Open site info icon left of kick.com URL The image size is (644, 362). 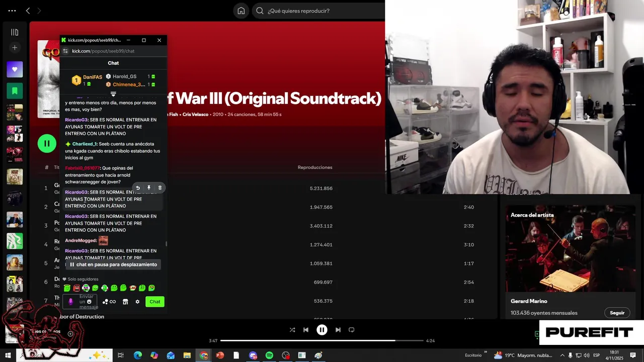[65, 51]
